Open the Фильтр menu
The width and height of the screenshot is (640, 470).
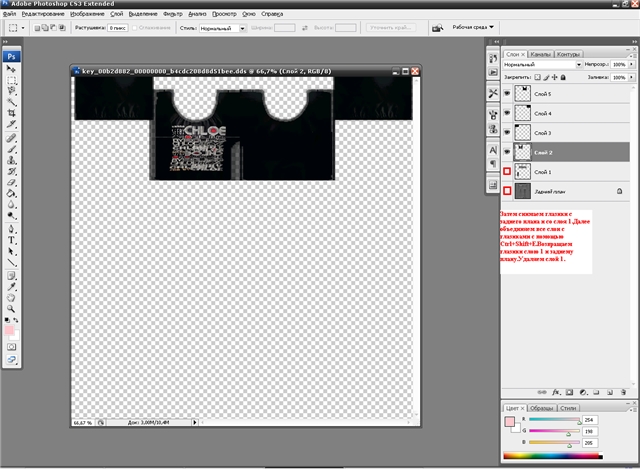[173, 14]
